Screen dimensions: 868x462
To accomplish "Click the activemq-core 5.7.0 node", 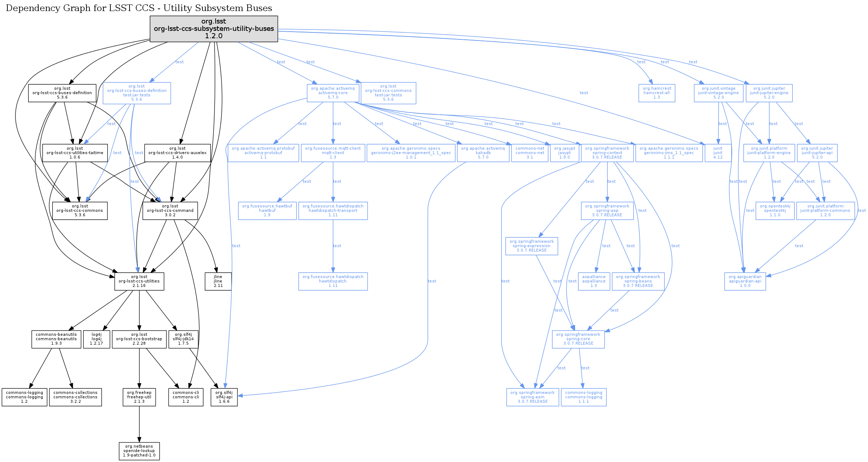I will point(333,93).
